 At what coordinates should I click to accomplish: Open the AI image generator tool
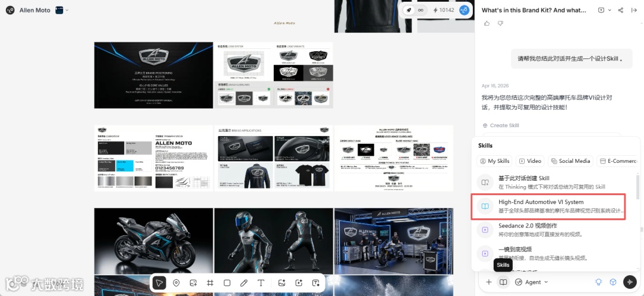[281, 283]
